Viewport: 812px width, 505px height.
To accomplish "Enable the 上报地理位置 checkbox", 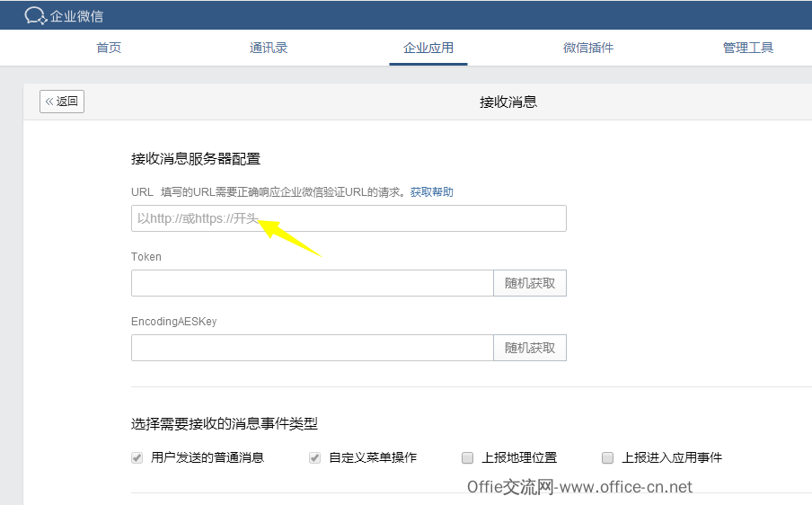I will 467,458.
